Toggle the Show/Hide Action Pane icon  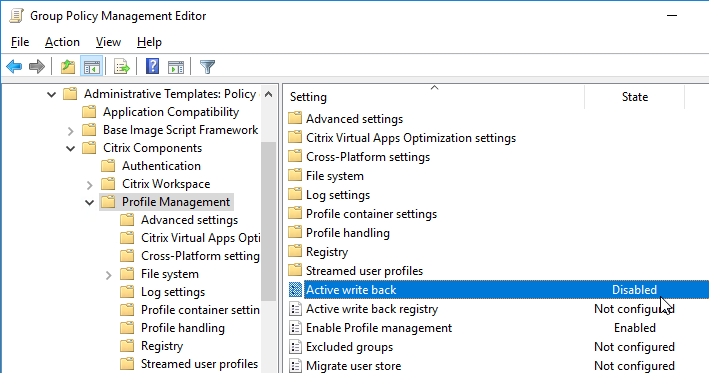point(176,67)
